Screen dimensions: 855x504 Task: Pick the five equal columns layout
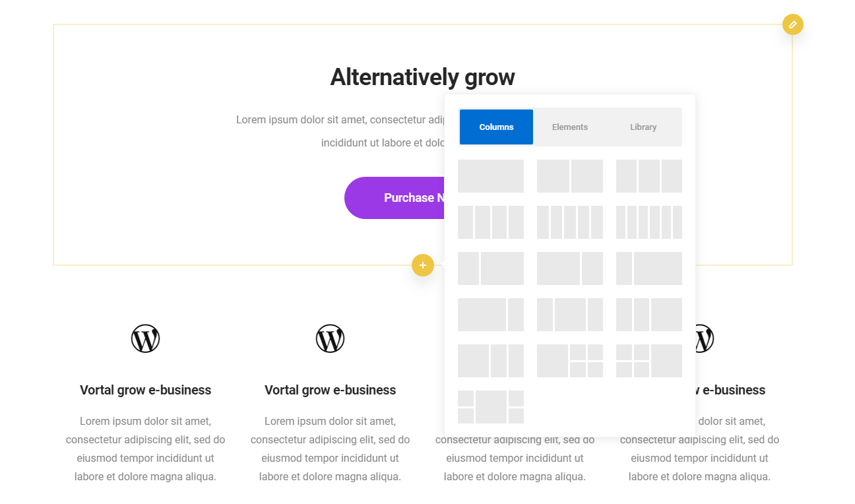pos(570,222)
